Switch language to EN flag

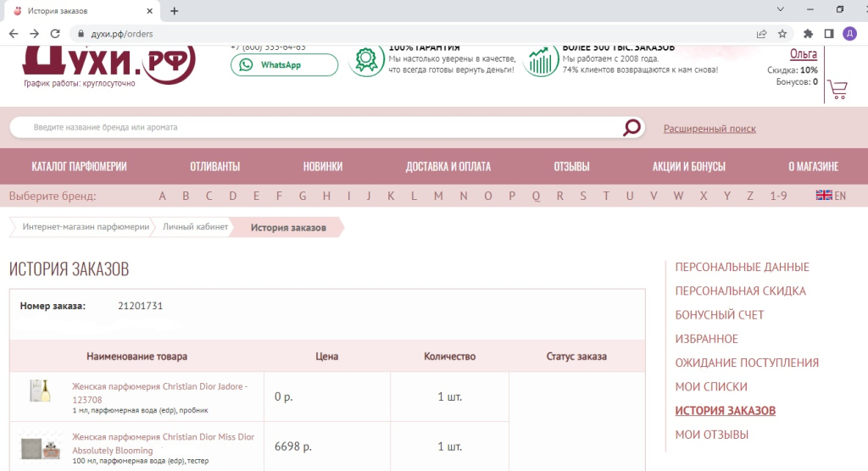pos(831,196)
